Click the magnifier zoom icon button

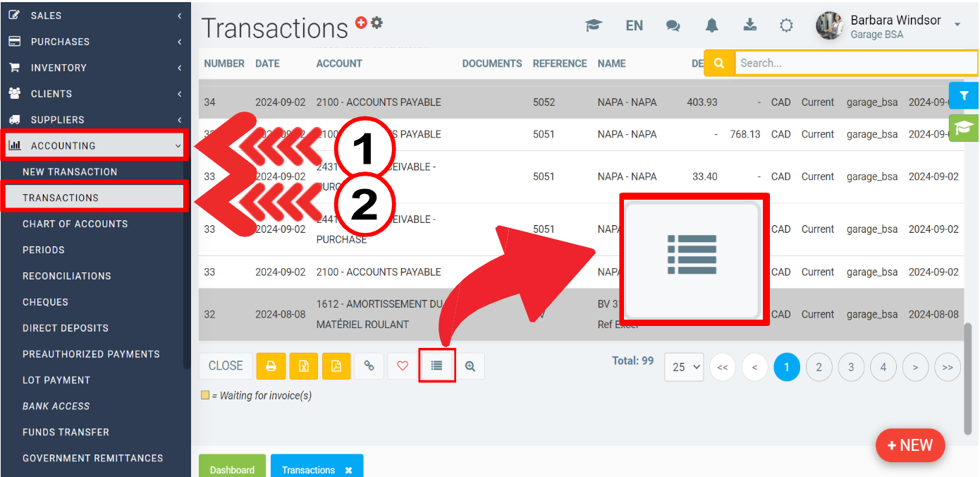(470, 366)
